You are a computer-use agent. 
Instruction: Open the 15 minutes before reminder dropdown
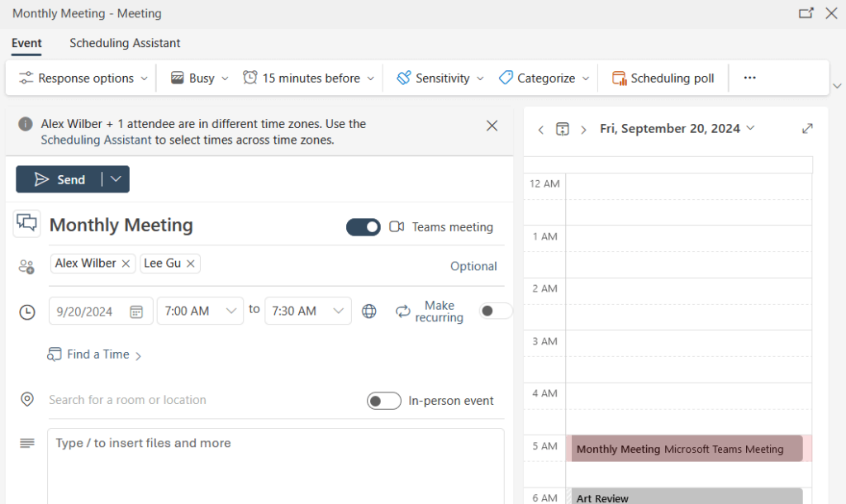309,78
